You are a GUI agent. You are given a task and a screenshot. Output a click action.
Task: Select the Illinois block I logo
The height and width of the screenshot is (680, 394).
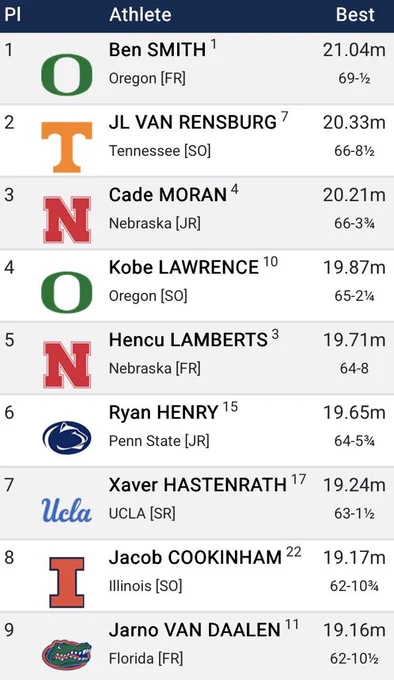[67, 582]
